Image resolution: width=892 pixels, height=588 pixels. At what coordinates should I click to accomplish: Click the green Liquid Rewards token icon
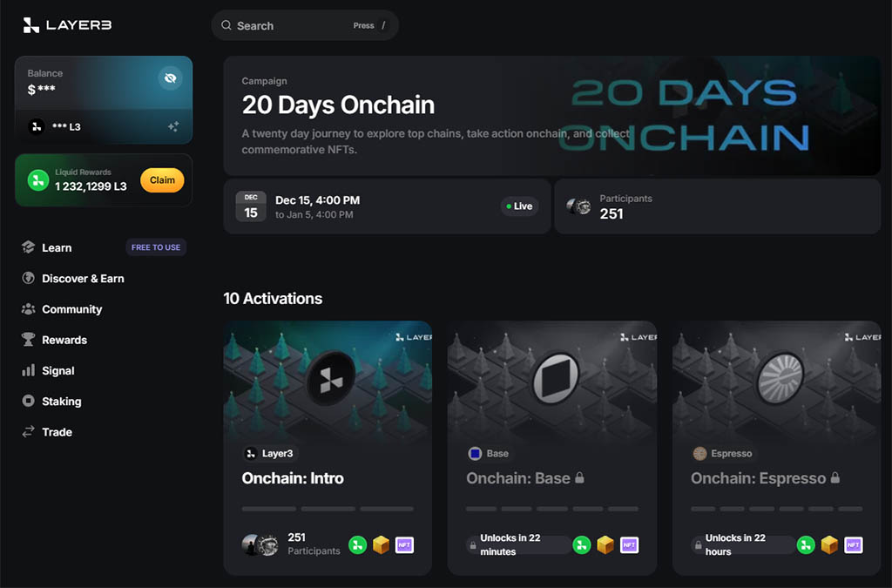point(37,180)
